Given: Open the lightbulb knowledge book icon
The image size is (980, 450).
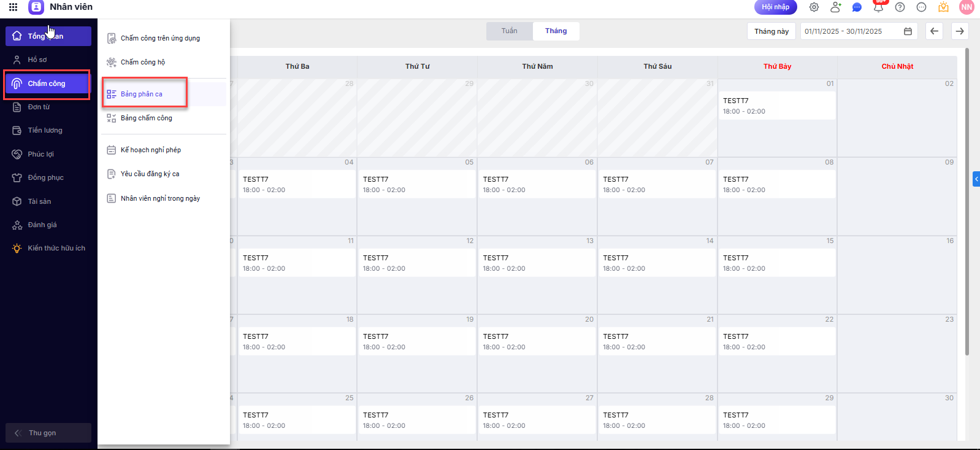Looking at the screenshot, I should click(x=943, y=7).
